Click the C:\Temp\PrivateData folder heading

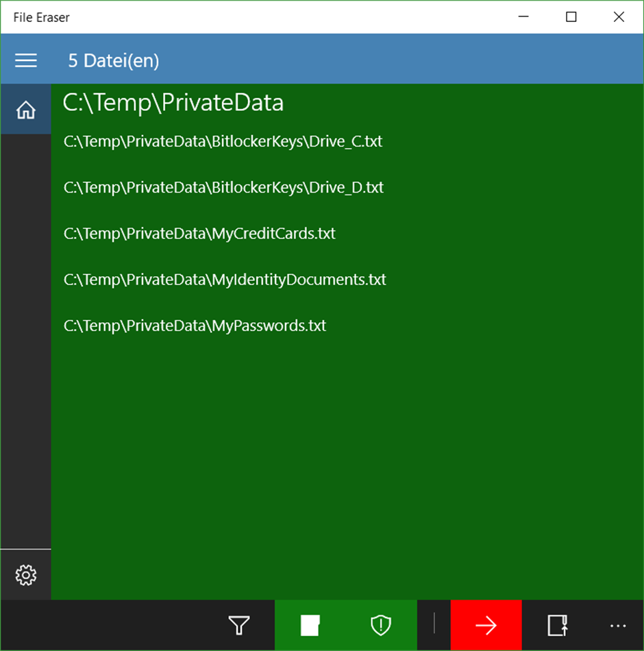coord(173,103)
